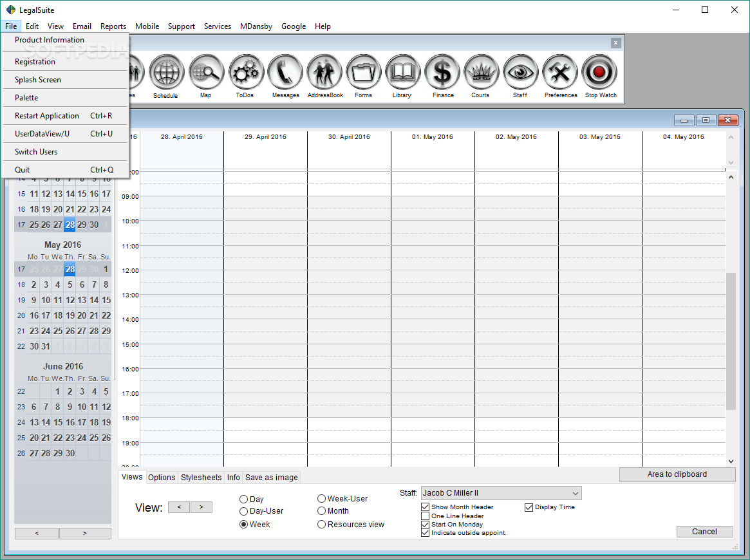Image resolution: width=750 pixels, height=560 pixels.
Task: Select the Month view radio button
Action: [x=321, y=510]
